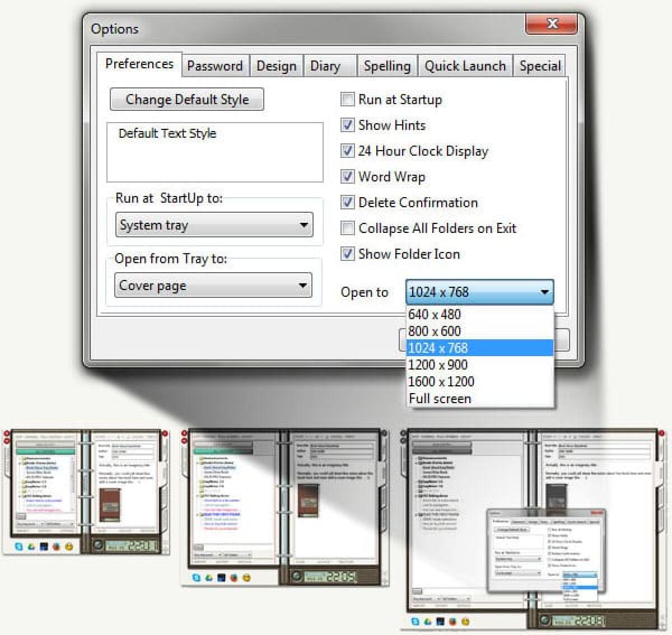Click the Change Default Style button
The width and height of the screenshot is (672, 635).
tap(186, 99)
